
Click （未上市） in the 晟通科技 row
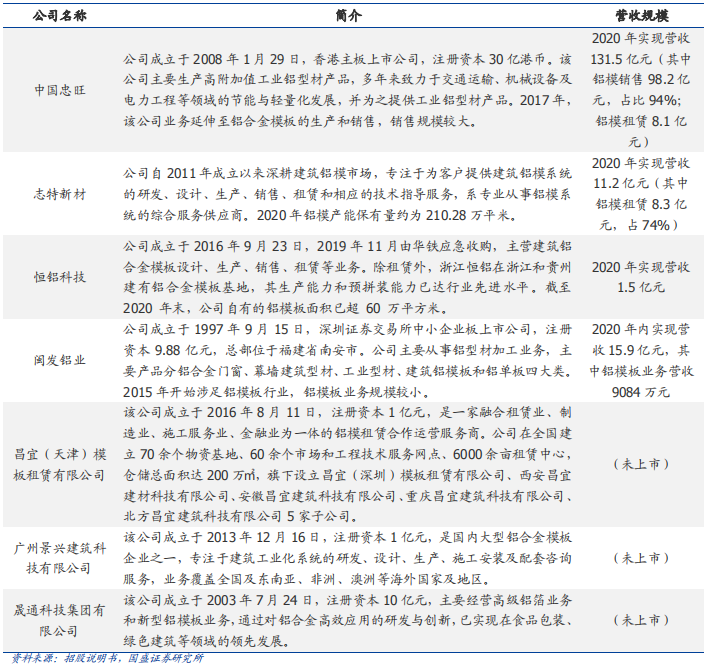tap(641, 620)
